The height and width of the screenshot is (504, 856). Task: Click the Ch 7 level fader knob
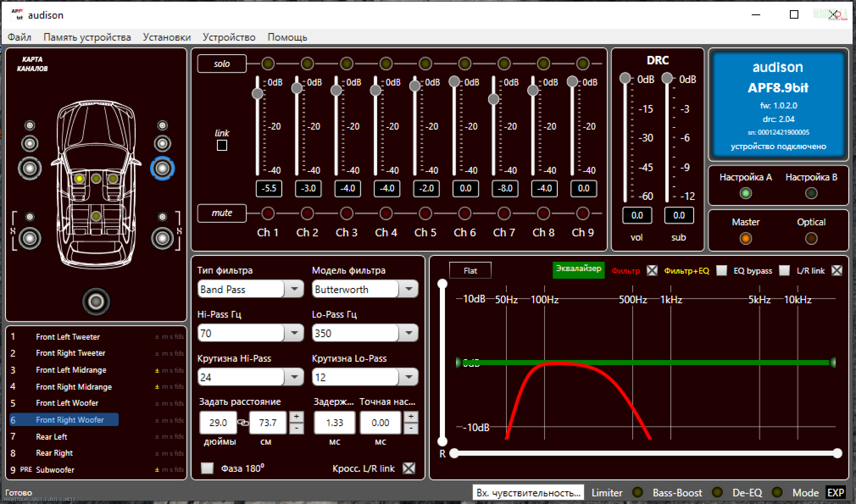(x=493, y=99)
